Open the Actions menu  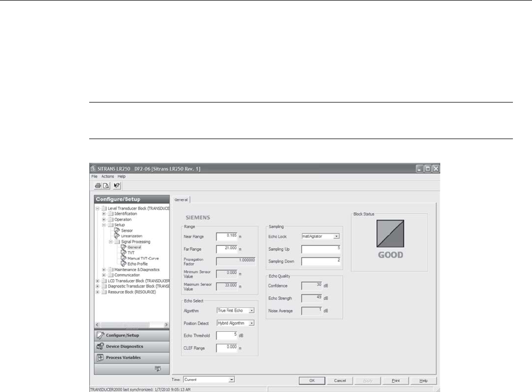click(108, 176)
